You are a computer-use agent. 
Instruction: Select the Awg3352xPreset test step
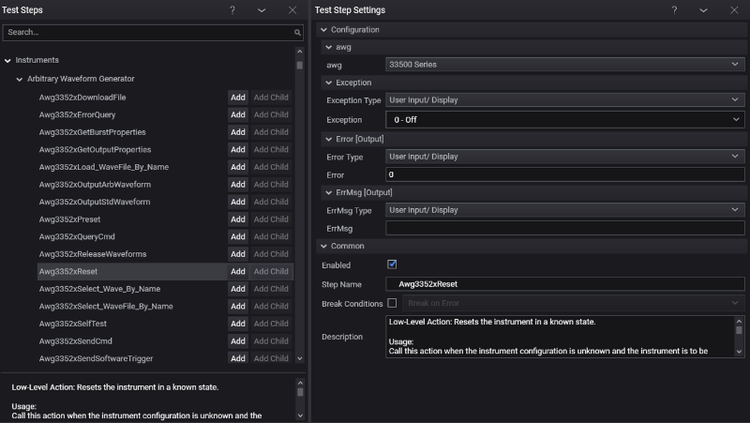pos(68,219)
